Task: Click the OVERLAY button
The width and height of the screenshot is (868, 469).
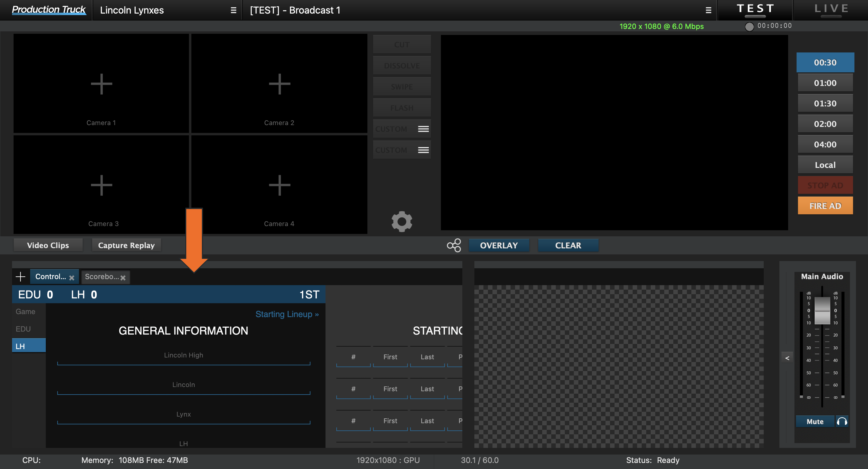Action: [x=499, y=245]
